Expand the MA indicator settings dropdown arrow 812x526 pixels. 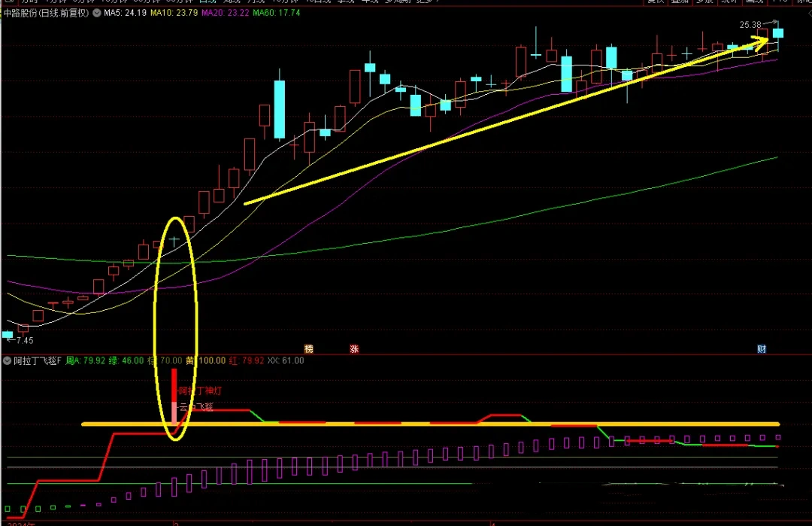[x=97, y=13]
